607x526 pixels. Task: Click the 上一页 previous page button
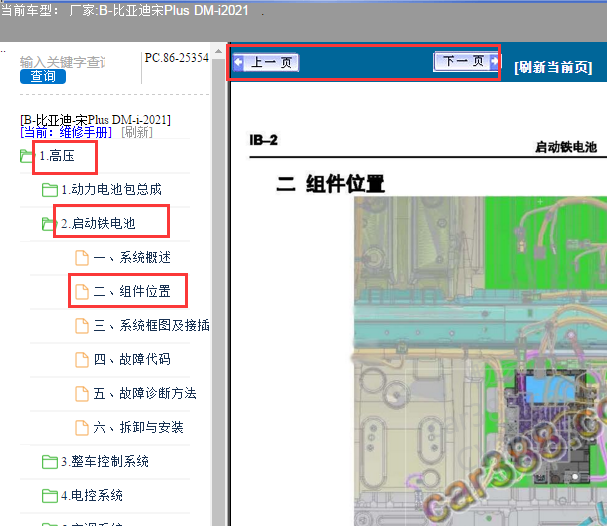tap(266, 62)
